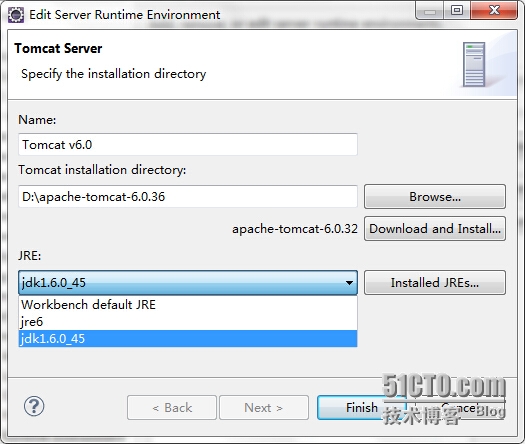Open the Installed JREs... preferences
Screen dimensions: 525x444
(435, 283)
